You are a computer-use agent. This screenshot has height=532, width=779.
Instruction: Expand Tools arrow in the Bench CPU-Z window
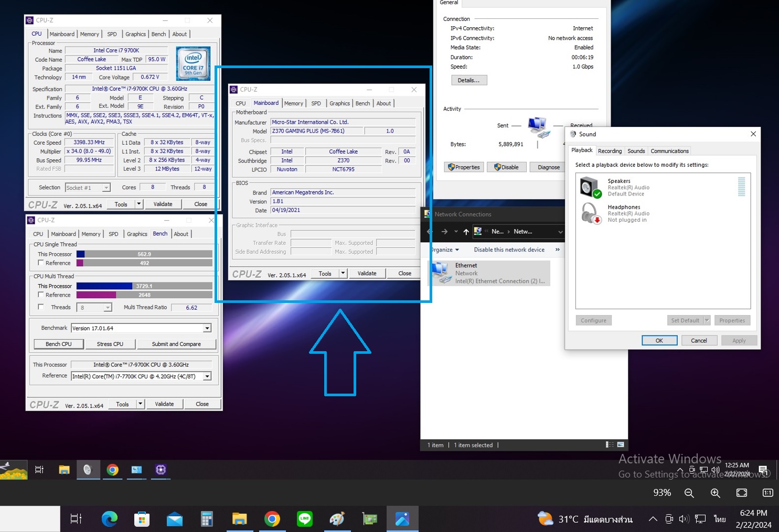tap(140, 404)
